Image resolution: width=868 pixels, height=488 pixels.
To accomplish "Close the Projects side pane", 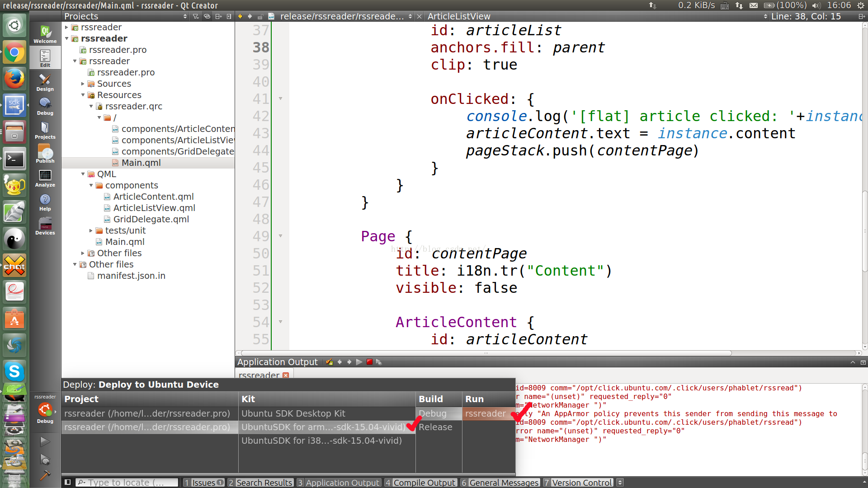I will pyautogui.click(x=229, y=16).
